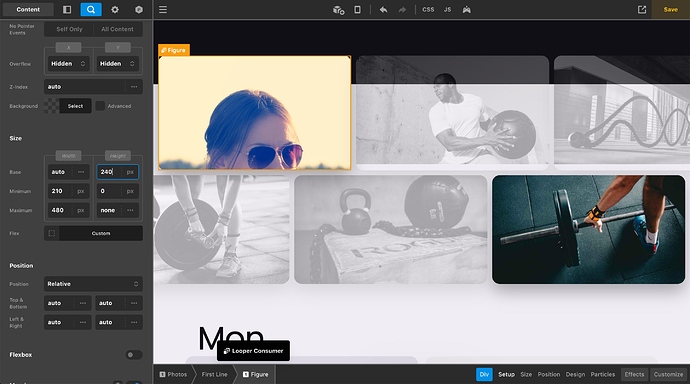Open the layout panel icon
690x384 pixels.
click(67, 9)
